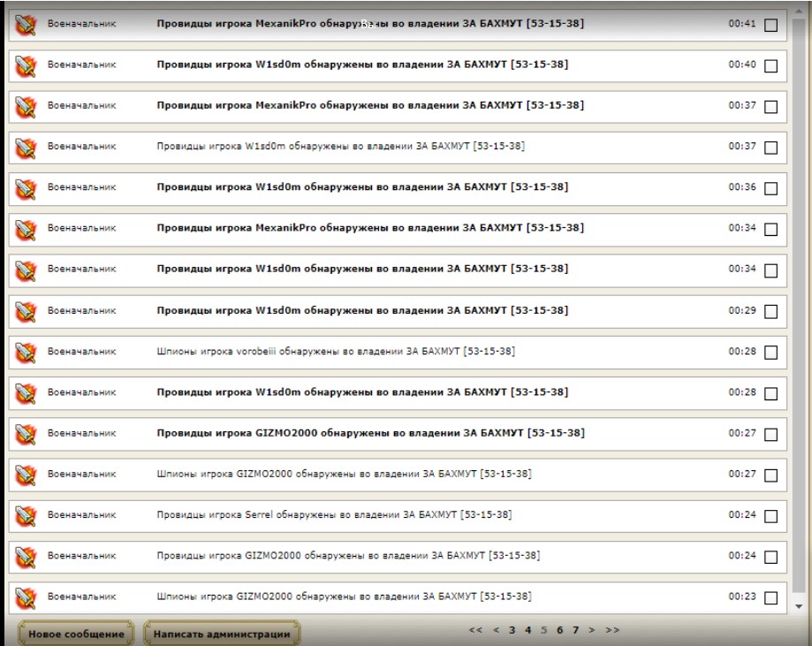Click the icon on the 00:24 GIZMO2000 seers message
812x646 pixels.
26,556
